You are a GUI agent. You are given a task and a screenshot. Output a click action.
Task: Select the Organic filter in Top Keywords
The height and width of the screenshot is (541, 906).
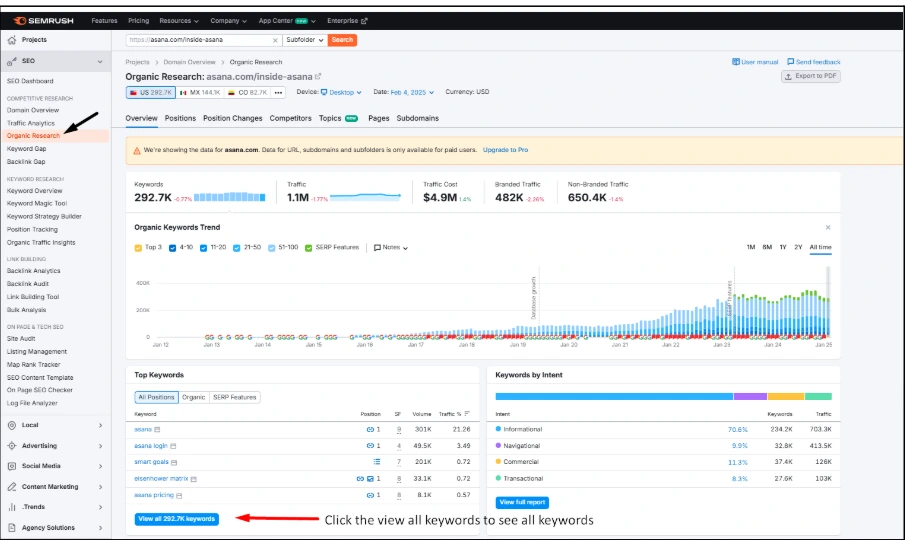[x=194, y=398]
